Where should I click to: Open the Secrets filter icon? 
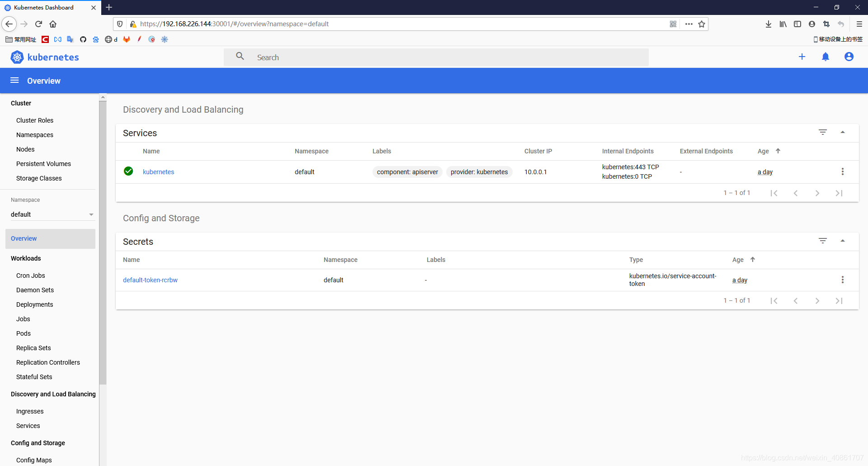coord(823,241)
